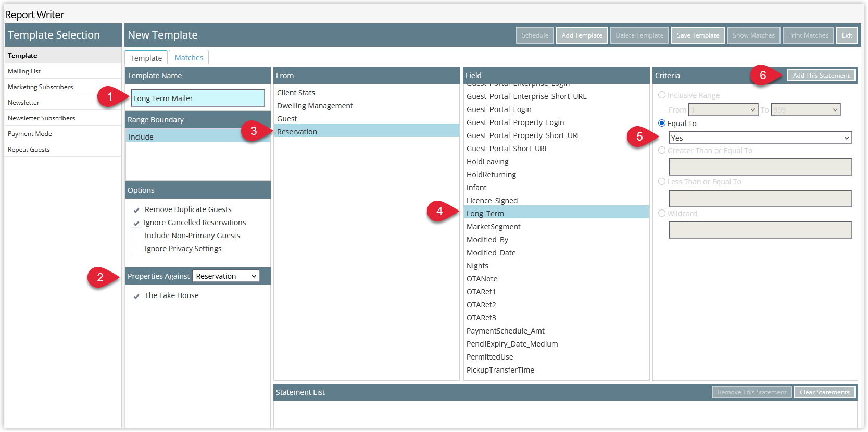Select HoldLeaving field

[556, 162]
